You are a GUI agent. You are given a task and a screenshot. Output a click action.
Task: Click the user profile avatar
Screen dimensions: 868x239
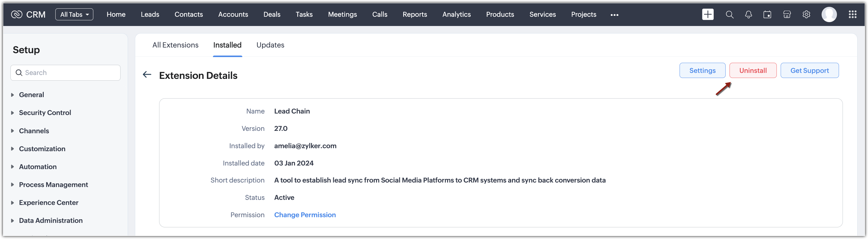[x=829, y=14]
